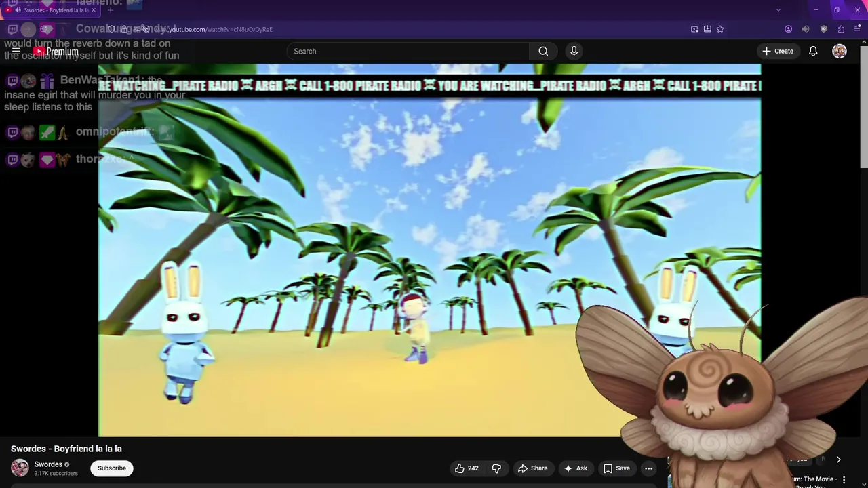This screenshot has height=488, width=868.
Task: Open browser main menu icon
Action: pos(857,29)
